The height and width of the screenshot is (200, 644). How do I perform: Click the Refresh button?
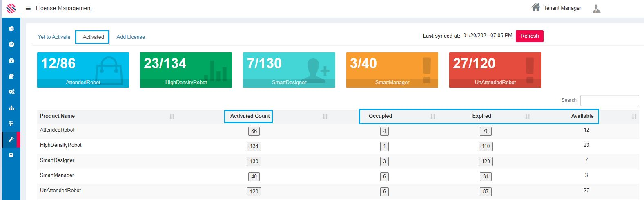pos(529,36)
